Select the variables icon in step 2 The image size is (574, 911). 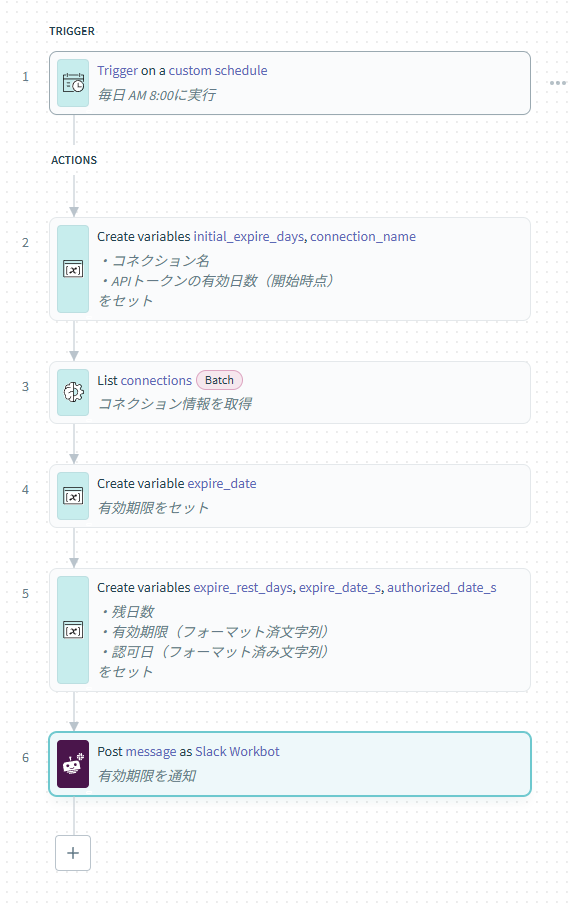point(73,269)
